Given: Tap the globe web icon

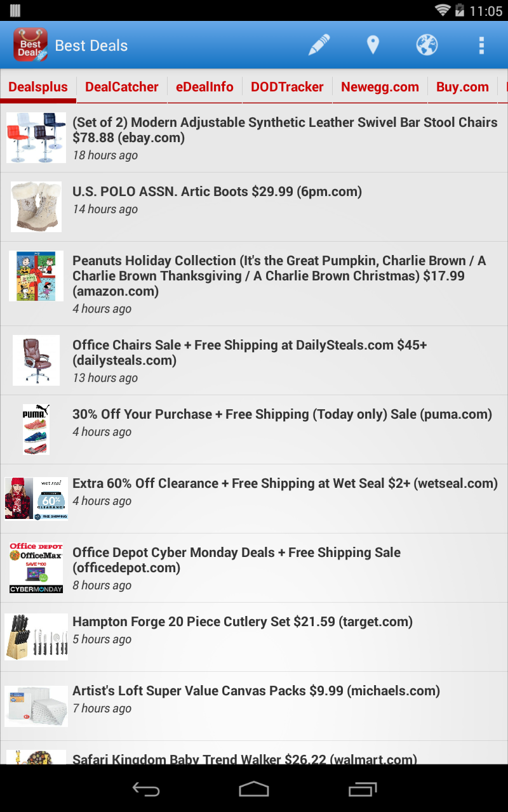Looking at the screenshot, I should click(427, 45).
